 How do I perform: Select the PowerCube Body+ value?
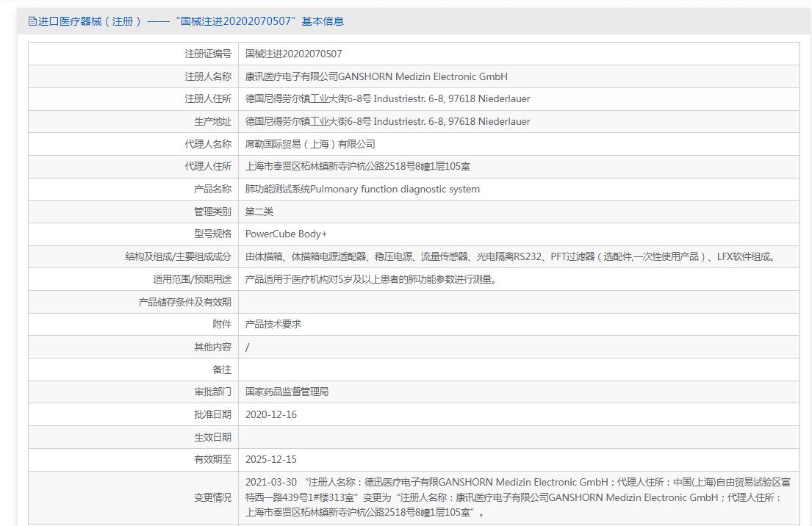tap(287, 234)
